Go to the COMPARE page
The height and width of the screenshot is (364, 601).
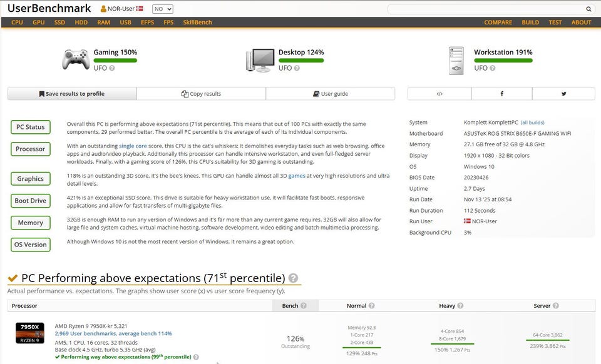498,22
